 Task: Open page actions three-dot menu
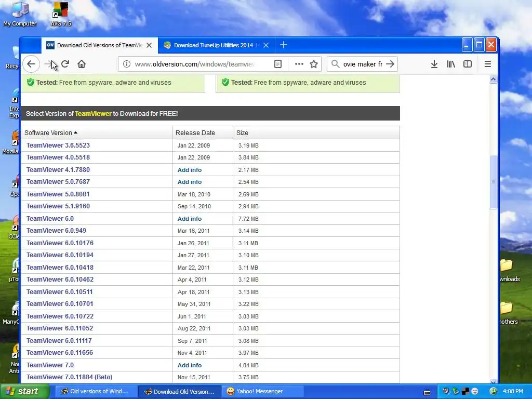[x=299, y=64]
